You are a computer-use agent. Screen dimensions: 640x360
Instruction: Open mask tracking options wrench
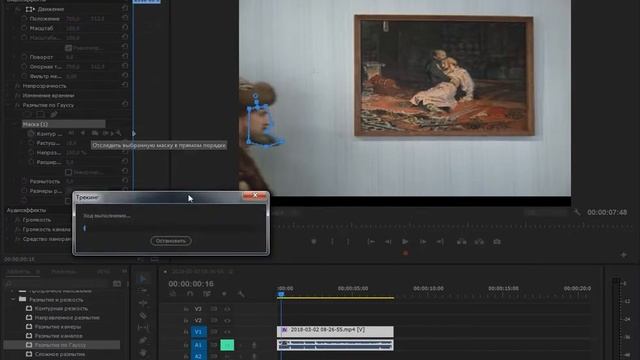(x=118, y=133)
